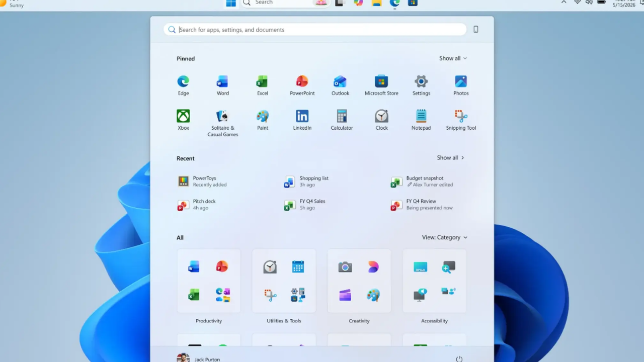
Task: Open Settings from pinned apps
Action: [421, 85]
